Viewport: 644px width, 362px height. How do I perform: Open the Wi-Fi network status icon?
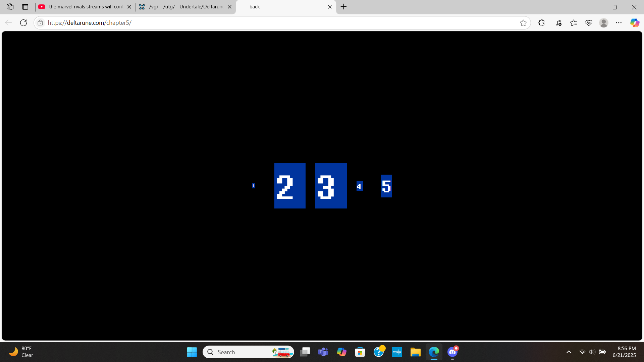582,352
